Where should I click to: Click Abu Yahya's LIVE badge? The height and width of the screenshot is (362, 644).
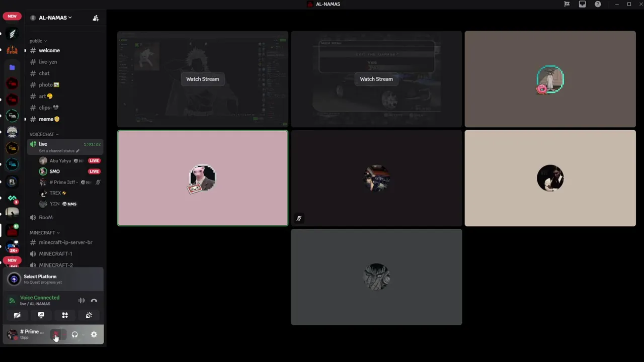tap(94, 161)
